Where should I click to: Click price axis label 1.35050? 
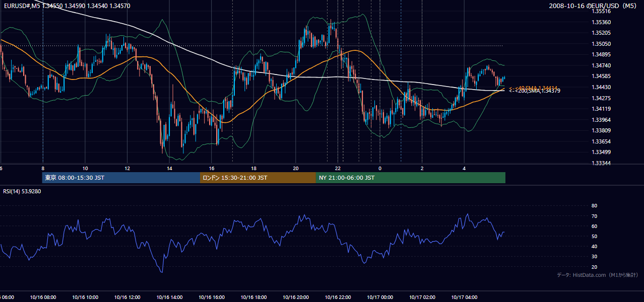tap(601, 44)
